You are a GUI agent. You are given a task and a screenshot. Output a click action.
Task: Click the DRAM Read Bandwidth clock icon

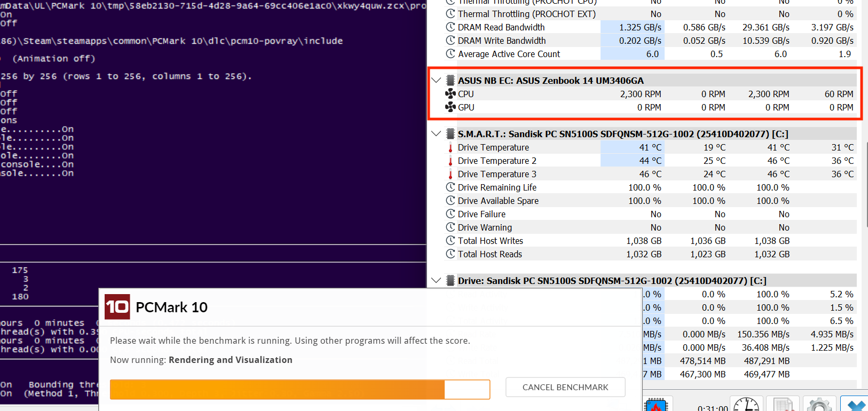[451, 27]
